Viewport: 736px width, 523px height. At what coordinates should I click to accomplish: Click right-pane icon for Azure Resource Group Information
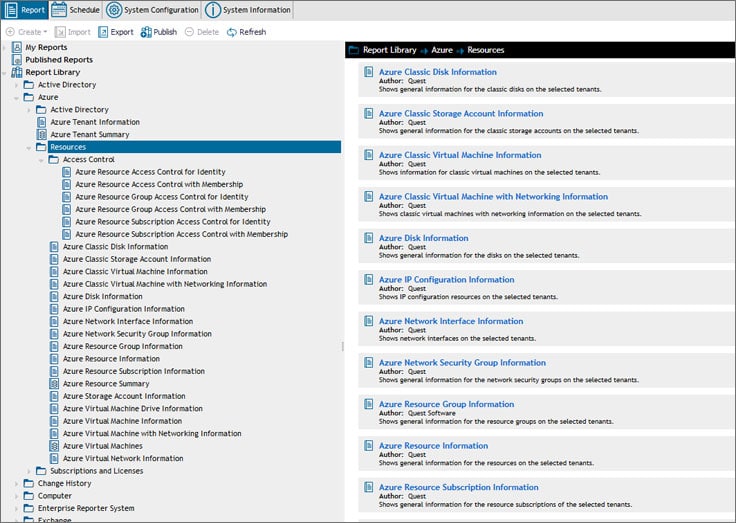coord(369,404)
